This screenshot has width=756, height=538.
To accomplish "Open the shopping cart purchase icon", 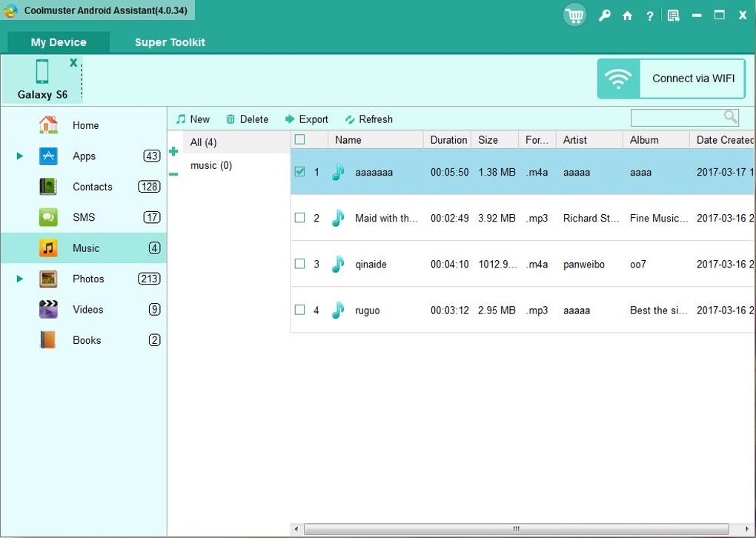I will tap(574, 16).
